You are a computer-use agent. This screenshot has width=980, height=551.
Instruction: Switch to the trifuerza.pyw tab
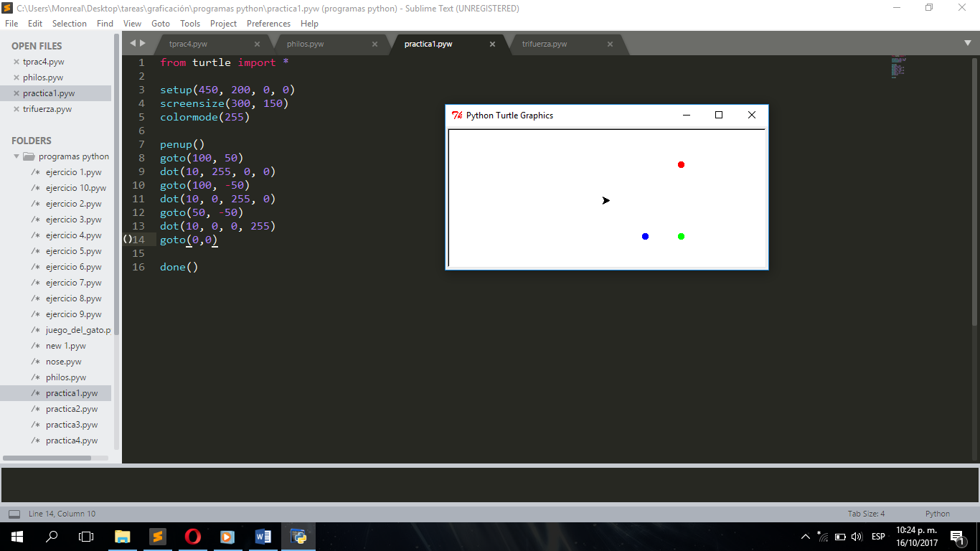545,44
